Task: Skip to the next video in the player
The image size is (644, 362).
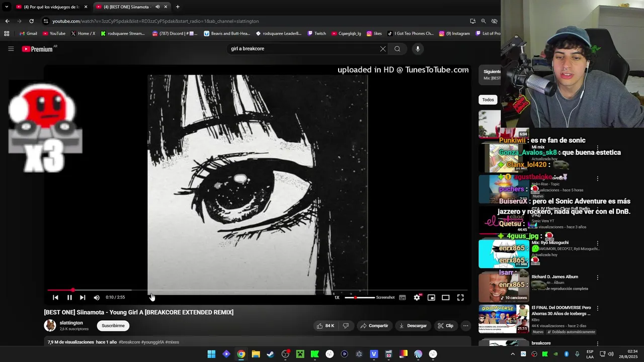Action: 83,297
